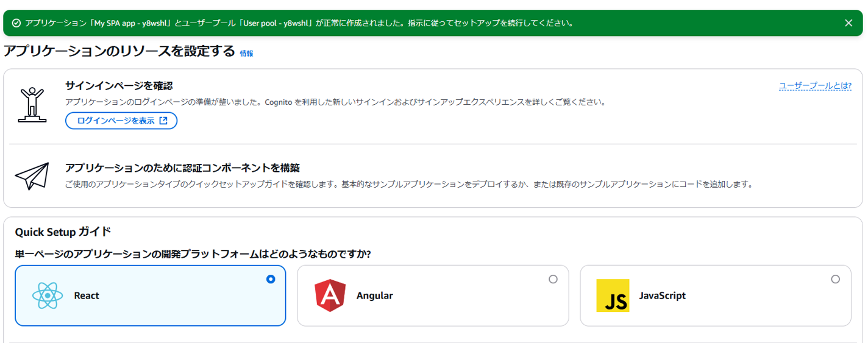Select the React radio button

coord(271,279)
